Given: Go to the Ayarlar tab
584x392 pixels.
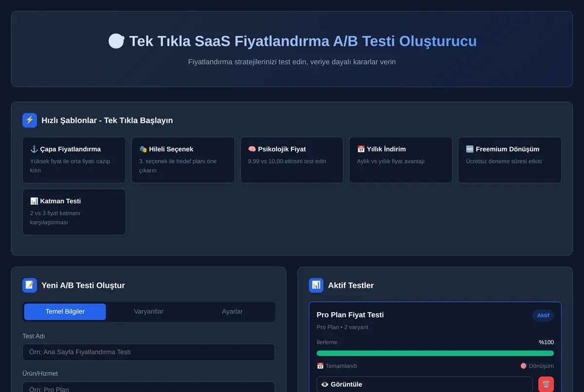Looking at the screenshot, I should 232,312.
